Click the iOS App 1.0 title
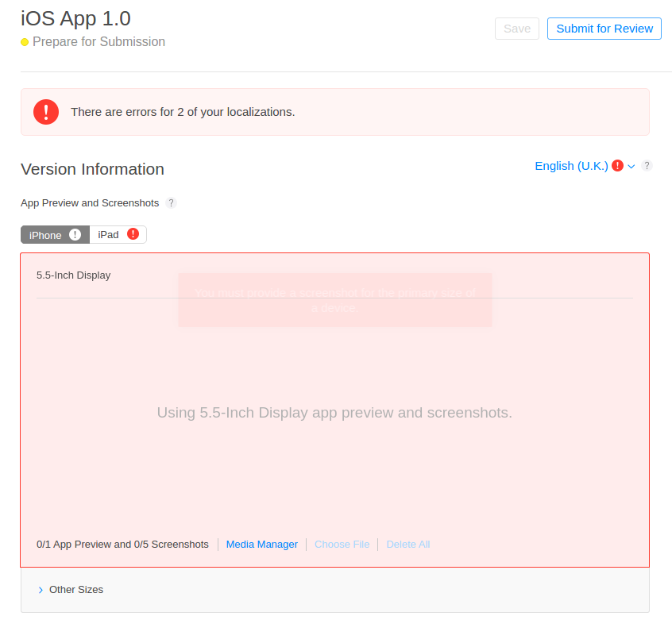 click(75, 19)
